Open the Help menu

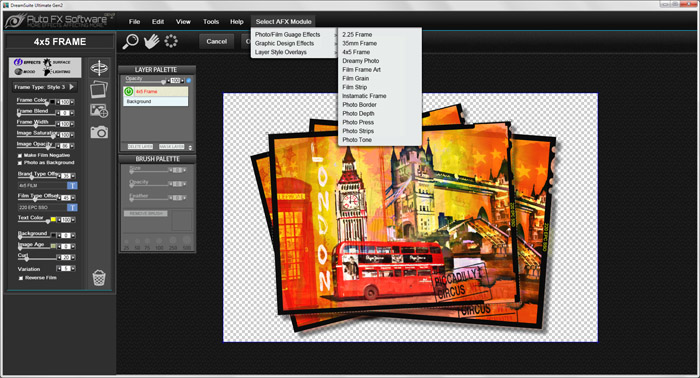237,21
